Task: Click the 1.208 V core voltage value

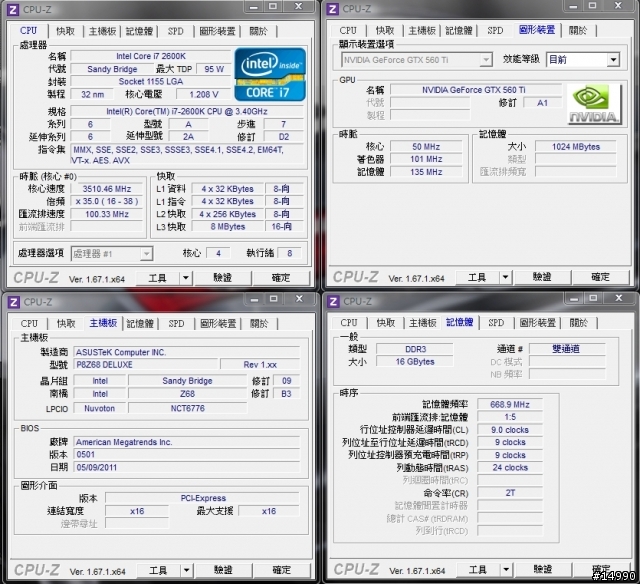Action: tap(204, 95)
